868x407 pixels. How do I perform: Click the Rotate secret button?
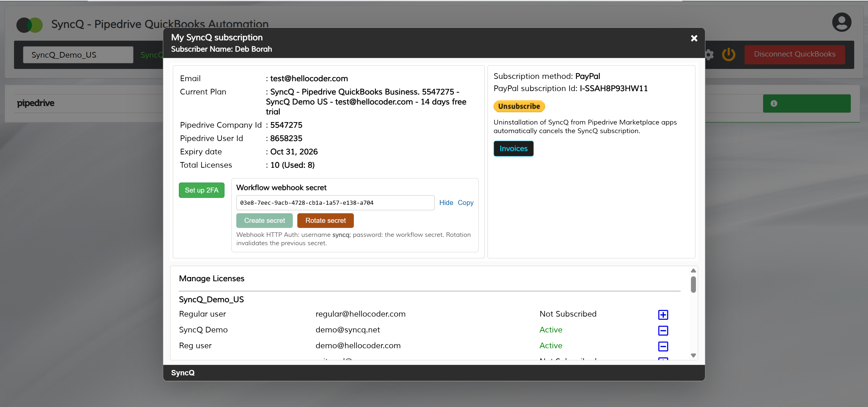[325, 220]
